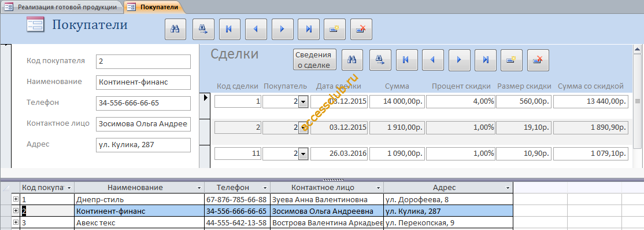
Task: Click Find Next button in Покупатели header
Action: pos(203,29)
